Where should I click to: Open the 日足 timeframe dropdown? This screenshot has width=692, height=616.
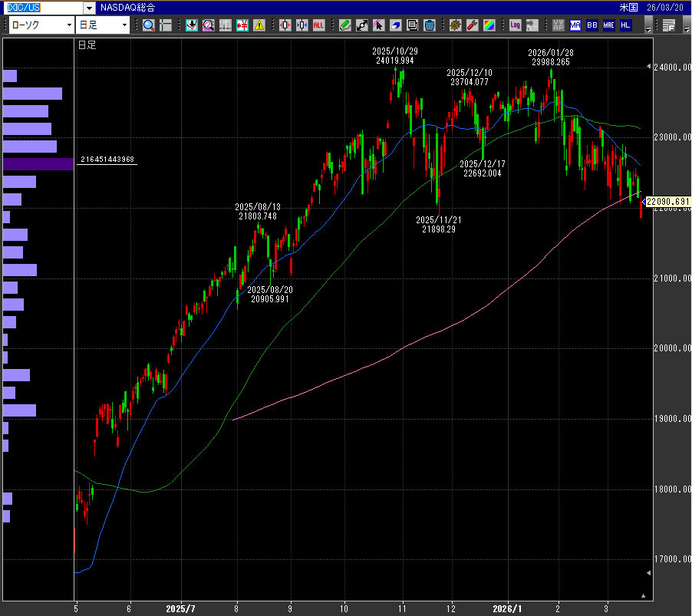coord(102,25)
